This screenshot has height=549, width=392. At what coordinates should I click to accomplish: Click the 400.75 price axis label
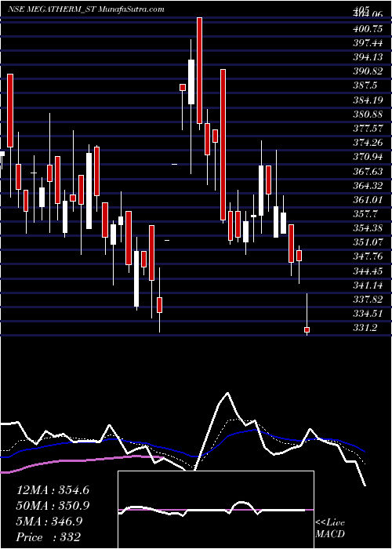tap(368, 29)
